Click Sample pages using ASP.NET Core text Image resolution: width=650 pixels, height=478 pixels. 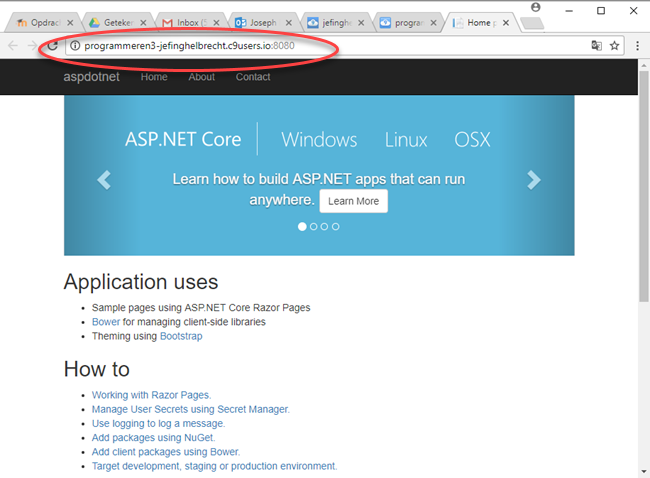201,308
